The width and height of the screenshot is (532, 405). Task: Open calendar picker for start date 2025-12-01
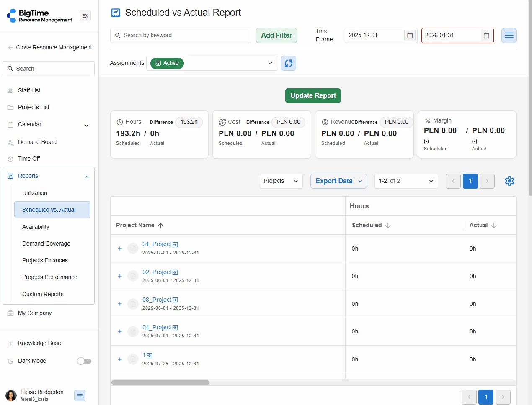(410, 36)
